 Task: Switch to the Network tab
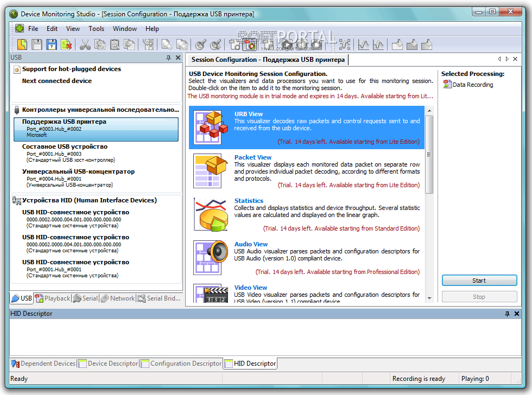click(118, 298)
